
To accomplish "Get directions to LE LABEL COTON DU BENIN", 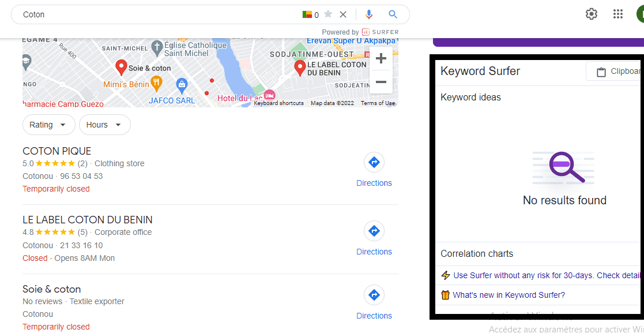I will point(374,238).
